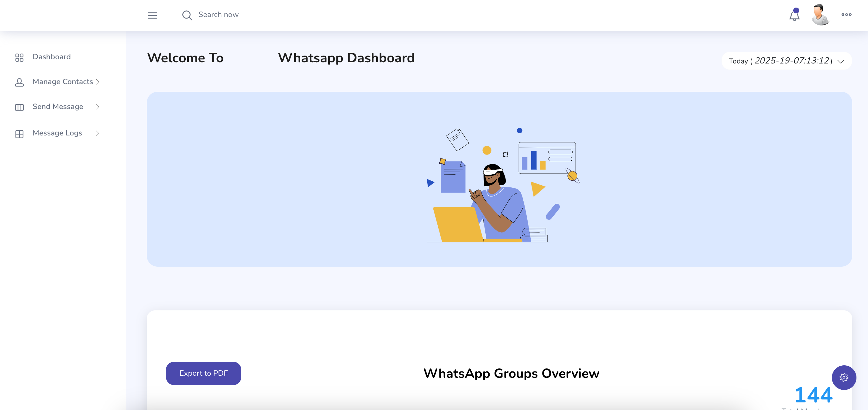Click the Message Logs table icon
868x410 pixels.
point(19,134)
